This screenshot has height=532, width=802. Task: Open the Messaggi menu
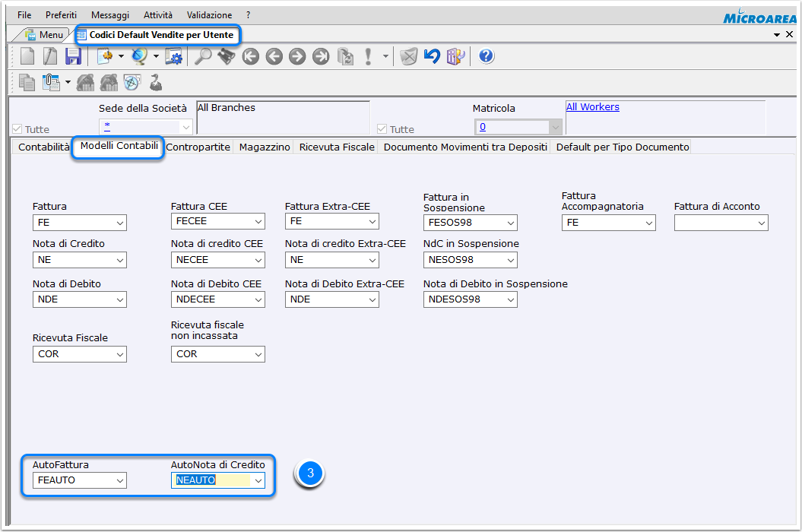tap(110, 15)
